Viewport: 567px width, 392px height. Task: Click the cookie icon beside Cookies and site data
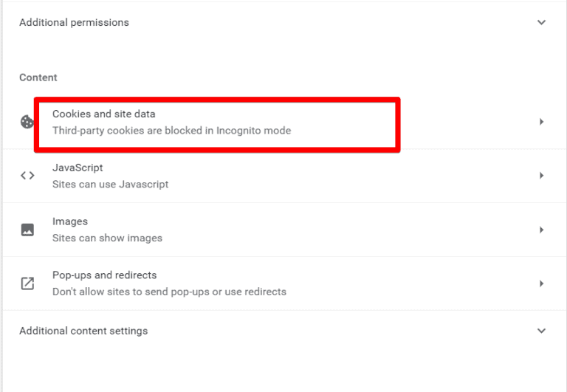(27, 123)
